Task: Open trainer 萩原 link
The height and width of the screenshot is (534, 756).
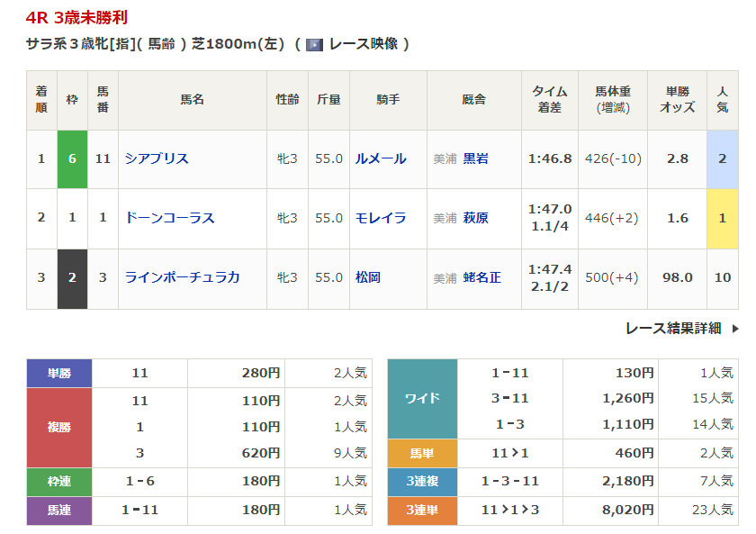Action: (475, 218)
